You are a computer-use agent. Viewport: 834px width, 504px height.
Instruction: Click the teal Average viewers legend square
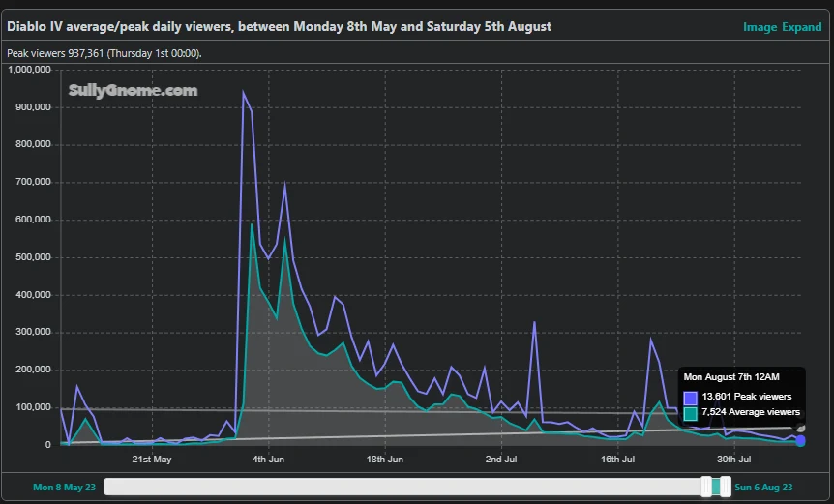(x=690, y=412)
